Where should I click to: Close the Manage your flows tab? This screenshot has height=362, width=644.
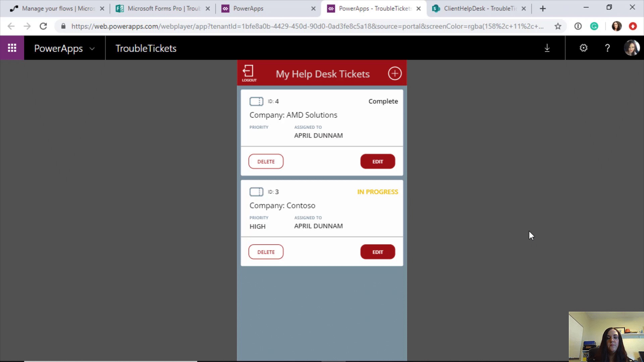tap(102, 9)
